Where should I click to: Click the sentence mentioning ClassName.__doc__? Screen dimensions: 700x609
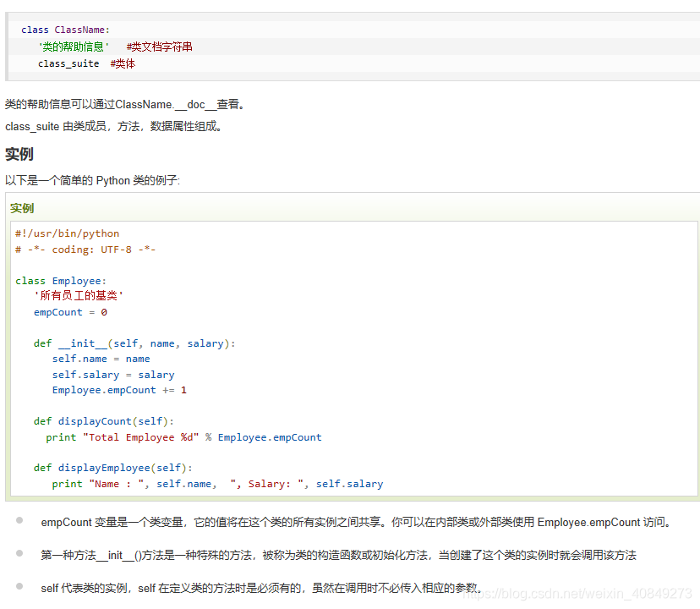coord(125,105)
